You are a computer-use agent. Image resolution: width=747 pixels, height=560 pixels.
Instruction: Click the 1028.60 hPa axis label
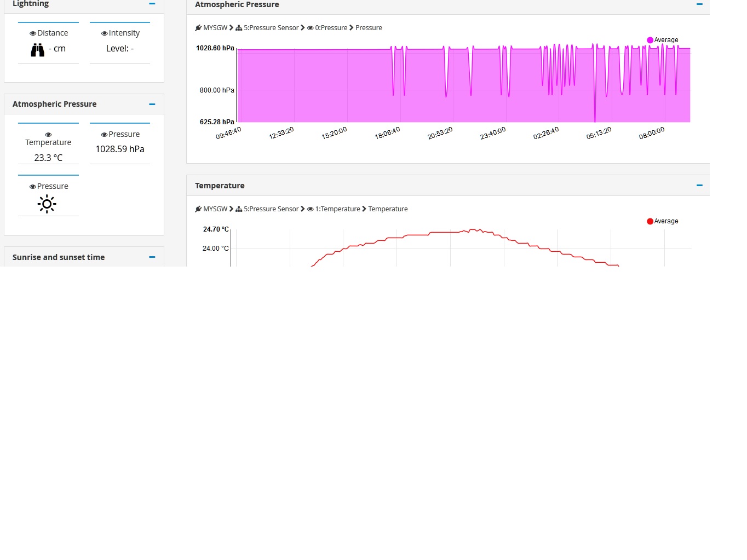coord(215,48)
